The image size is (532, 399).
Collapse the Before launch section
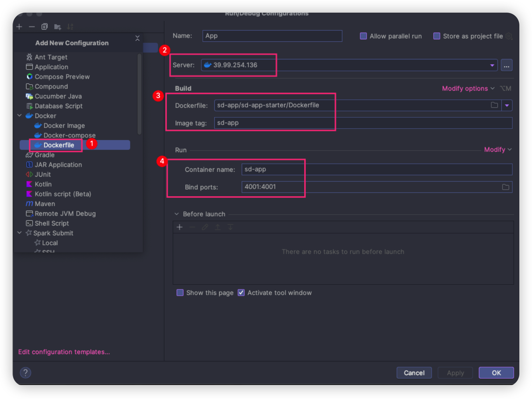177,214
